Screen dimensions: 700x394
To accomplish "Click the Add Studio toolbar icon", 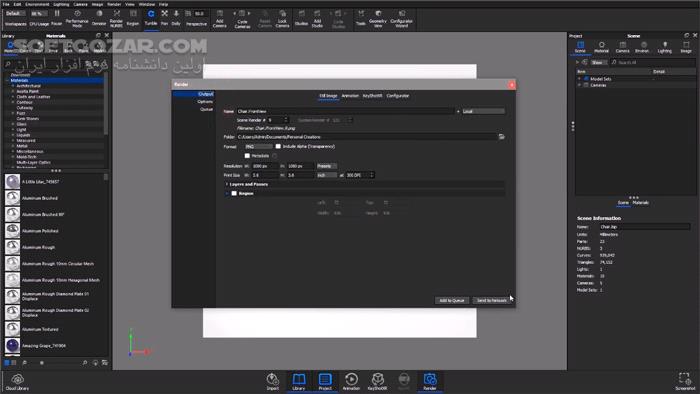I will point(317,18).
